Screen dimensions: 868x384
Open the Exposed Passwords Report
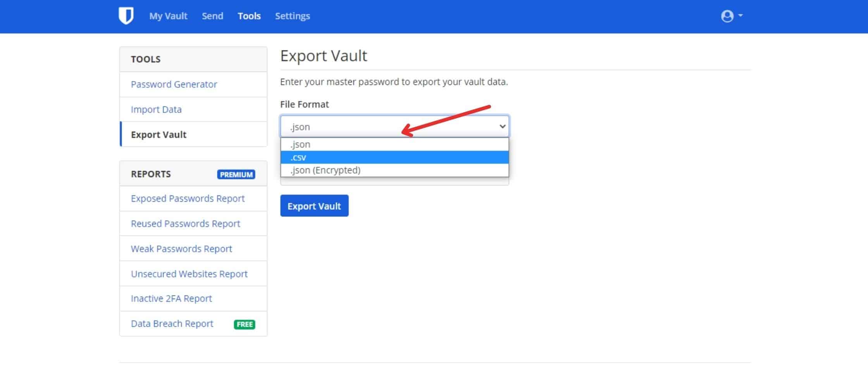(x=188, y=199)
